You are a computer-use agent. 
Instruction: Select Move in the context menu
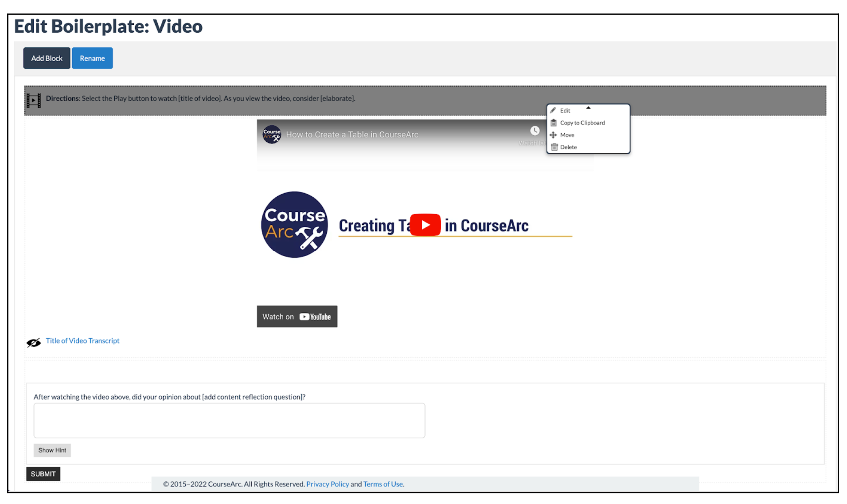point(567,135)
